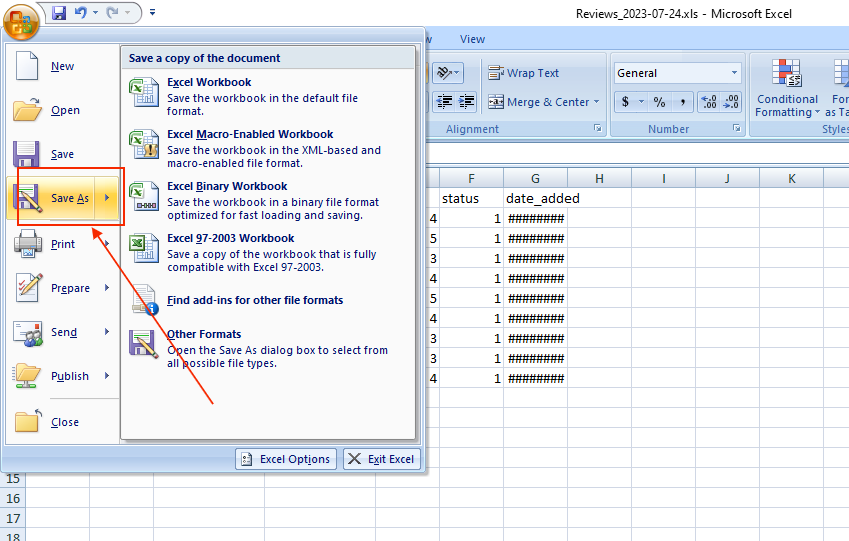This screenshot has height=541, width=849.
Task: Click the Increase Indent icon
Action: (x=466, y=102)
